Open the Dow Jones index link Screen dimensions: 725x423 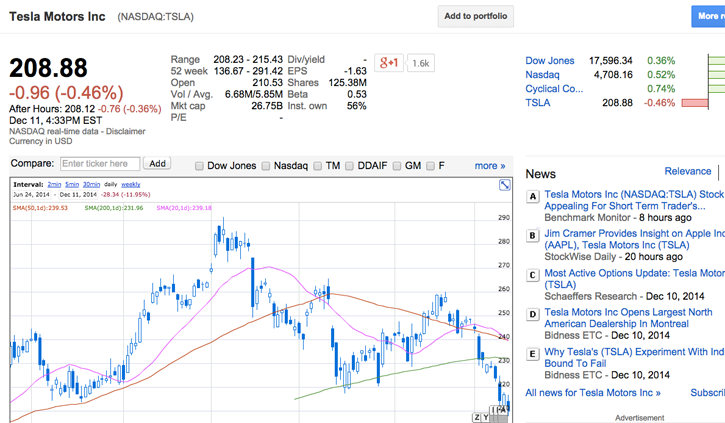[550, 61]
